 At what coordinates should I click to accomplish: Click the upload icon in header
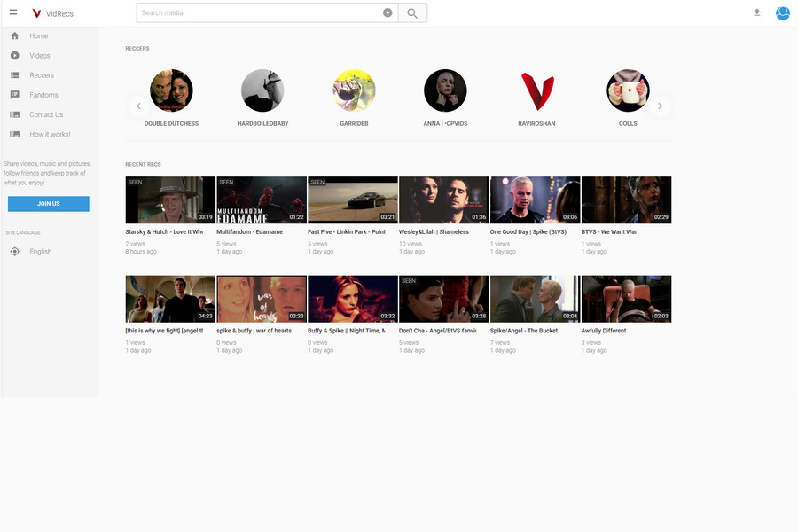757,12
